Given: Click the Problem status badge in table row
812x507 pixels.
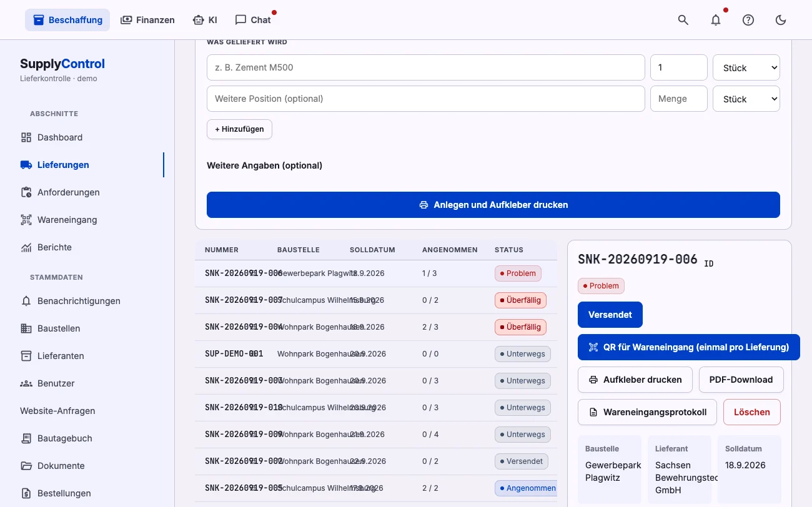Looking at the screenshot, I should click(x=518, y=273).
